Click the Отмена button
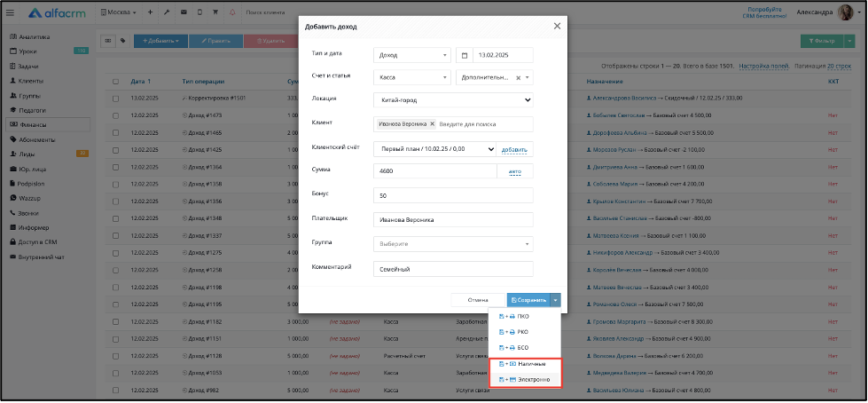The image size is (868, 403). point(478,300)
